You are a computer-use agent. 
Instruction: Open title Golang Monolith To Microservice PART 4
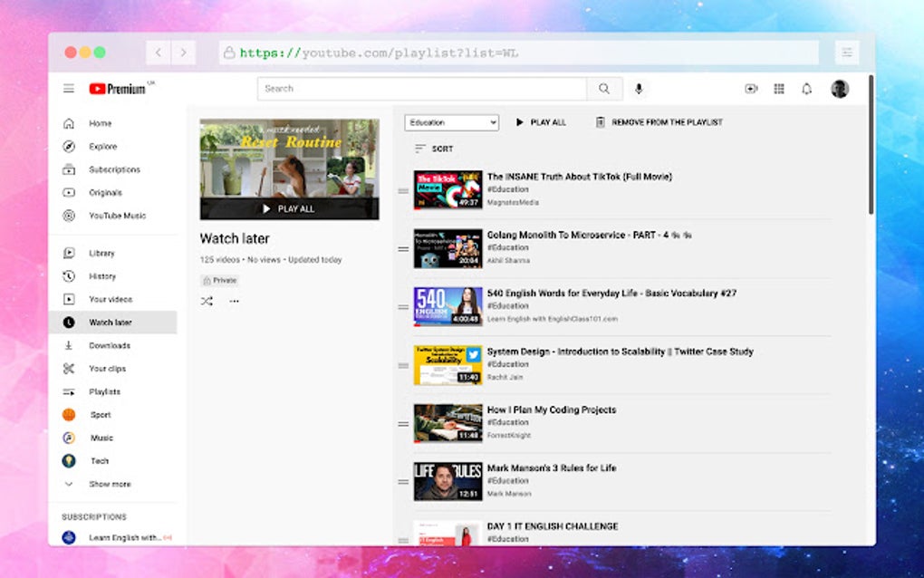click(590, 235)
